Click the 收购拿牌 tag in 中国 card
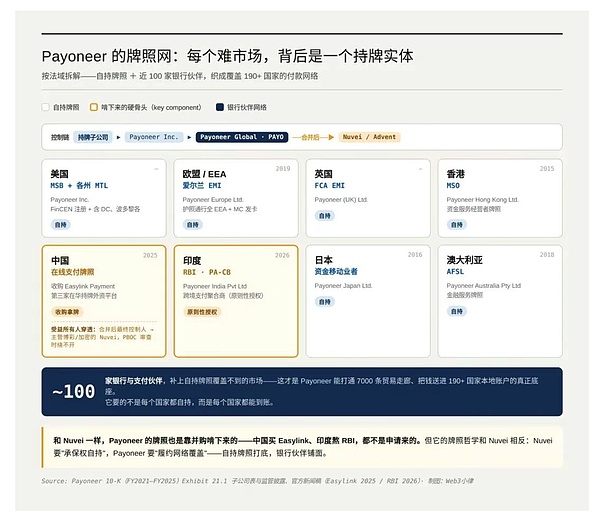 [67, 312]
